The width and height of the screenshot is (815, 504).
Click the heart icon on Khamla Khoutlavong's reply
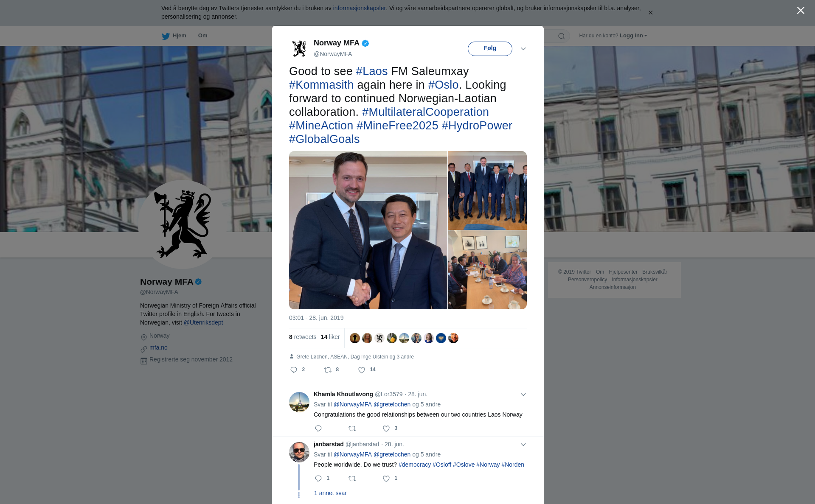coord(386,428)
